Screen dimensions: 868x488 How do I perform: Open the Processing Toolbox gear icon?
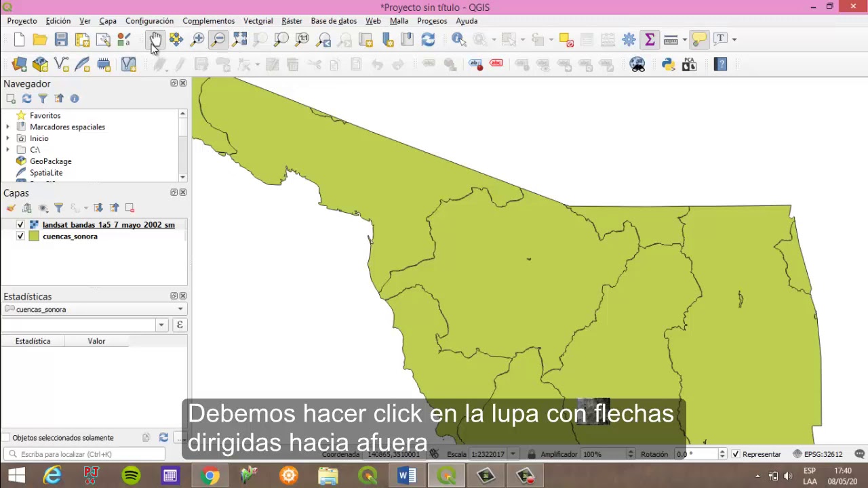(629, 39)
